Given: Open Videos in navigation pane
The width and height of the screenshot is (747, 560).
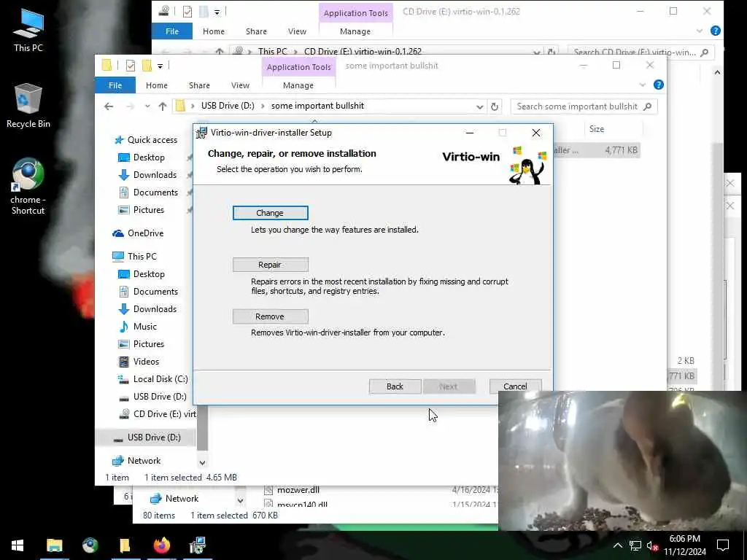Looking at the screenshot, I should (139, 362).
